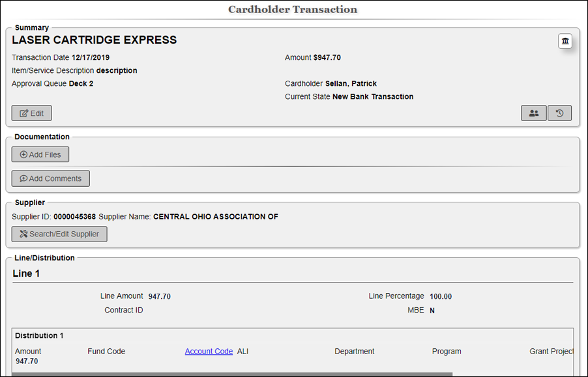Click the Add Comments button
The width and height of the screenshot is (588, 377).
pyautogui.click(x=51, y=178)
